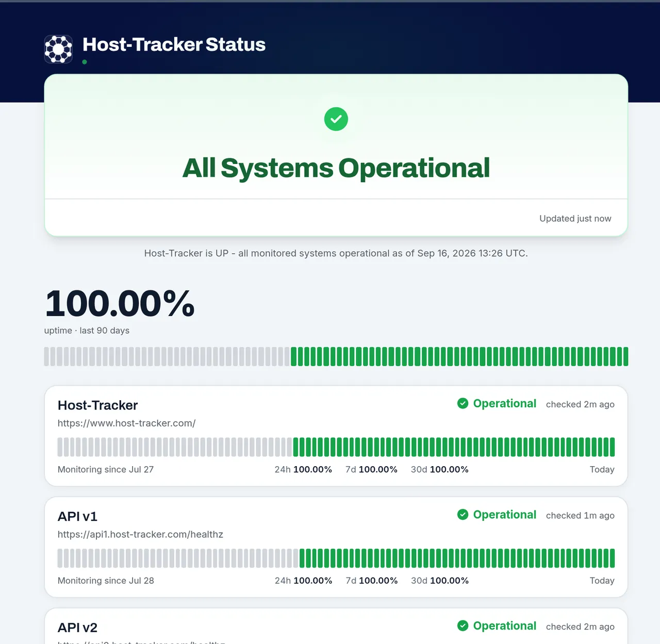This screenshot has width=660, height=644.
Task: Click the large green checkmark icon
Action: point(336,119)
